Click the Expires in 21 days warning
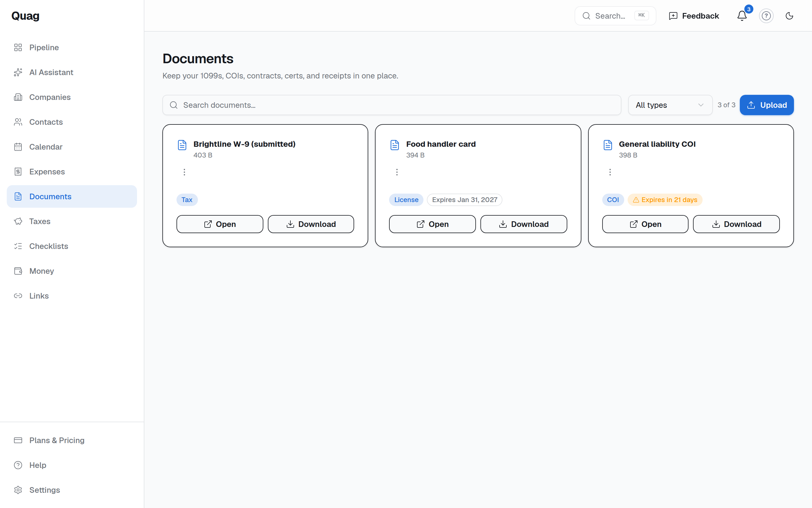The image size is (812, 508). point(665,200)
